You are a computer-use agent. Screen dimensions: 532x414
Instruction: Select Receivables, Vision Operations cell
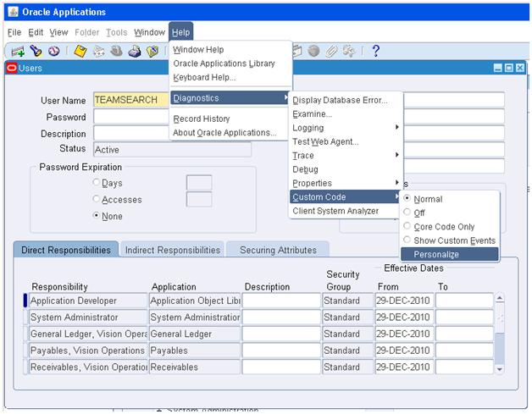[x=88, y=367]
